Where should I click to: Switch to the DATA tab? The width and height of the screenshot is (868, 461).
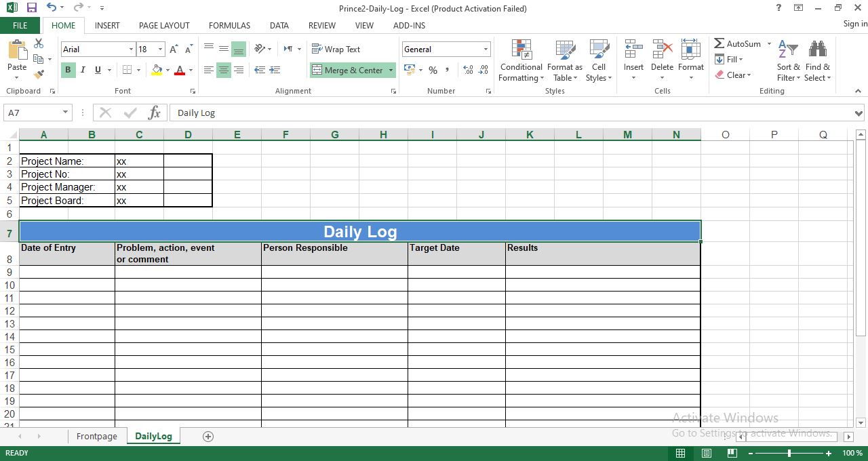pyautogui.click(x=279, y=25)
